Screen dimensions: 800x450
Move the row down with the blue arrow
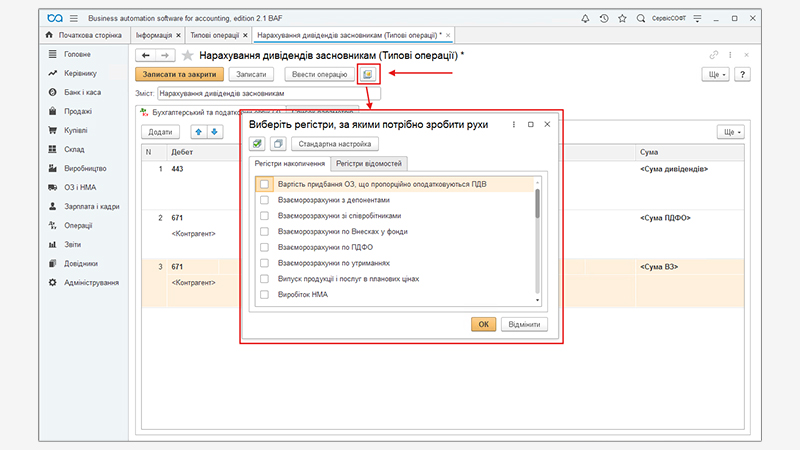[213, 132]
